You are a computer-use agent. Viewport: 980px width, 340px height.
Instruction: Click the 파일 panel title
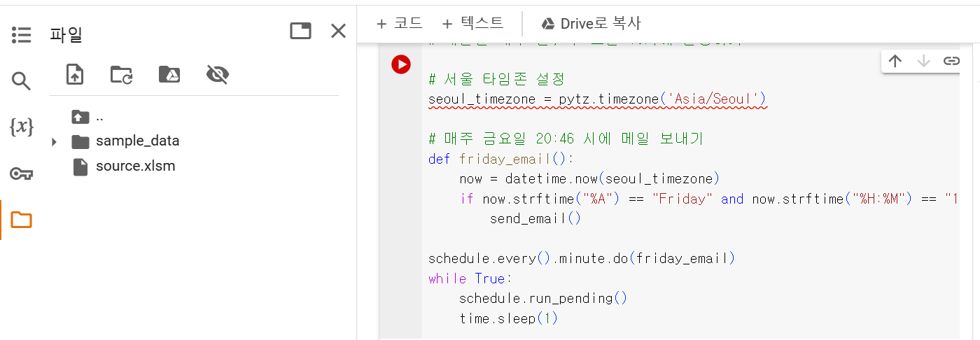(66, 34)
